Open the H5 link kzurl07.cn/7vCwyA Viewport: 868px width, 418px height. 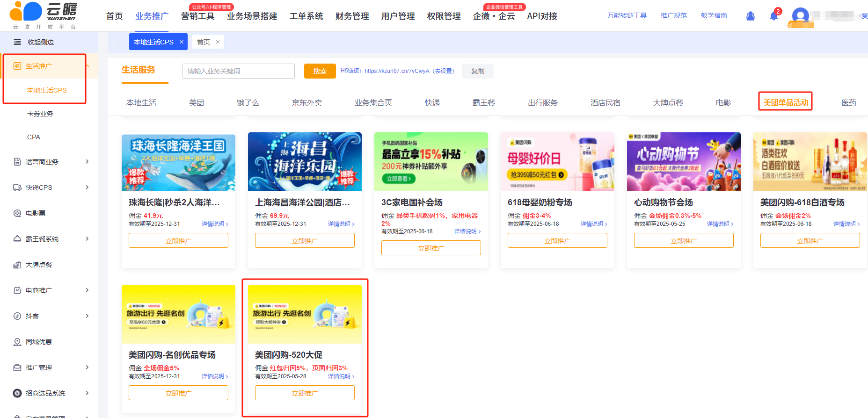[x=397, y=71]
